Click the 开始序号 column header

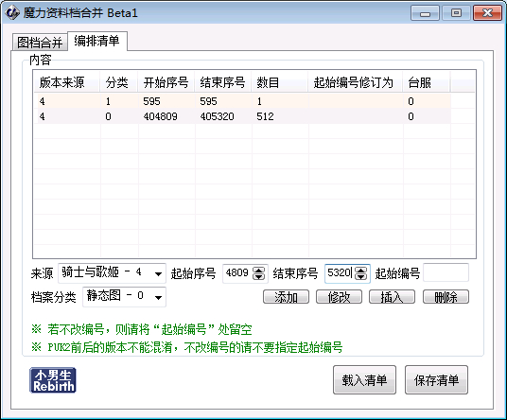[x=166, y=83]
